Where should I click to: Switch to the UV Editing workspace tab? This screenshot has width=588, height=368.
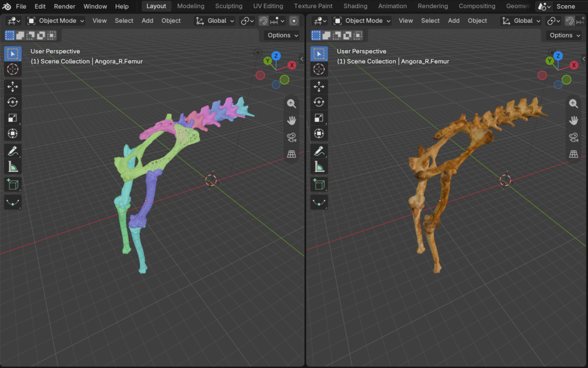coord(268,6)
